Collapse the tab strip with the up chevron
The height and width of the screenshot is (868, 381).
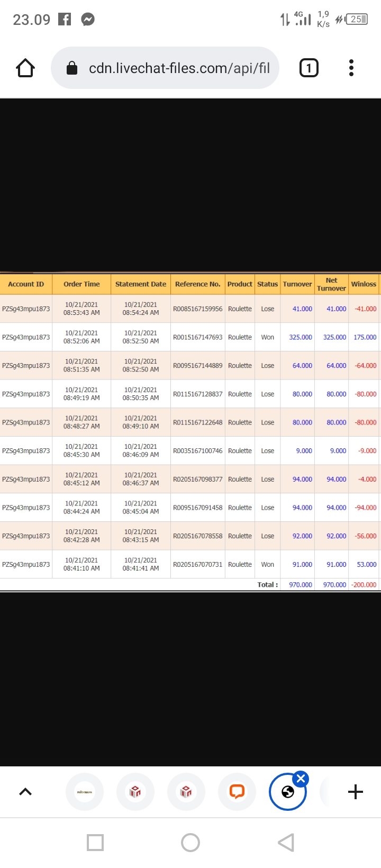point(25,792)
